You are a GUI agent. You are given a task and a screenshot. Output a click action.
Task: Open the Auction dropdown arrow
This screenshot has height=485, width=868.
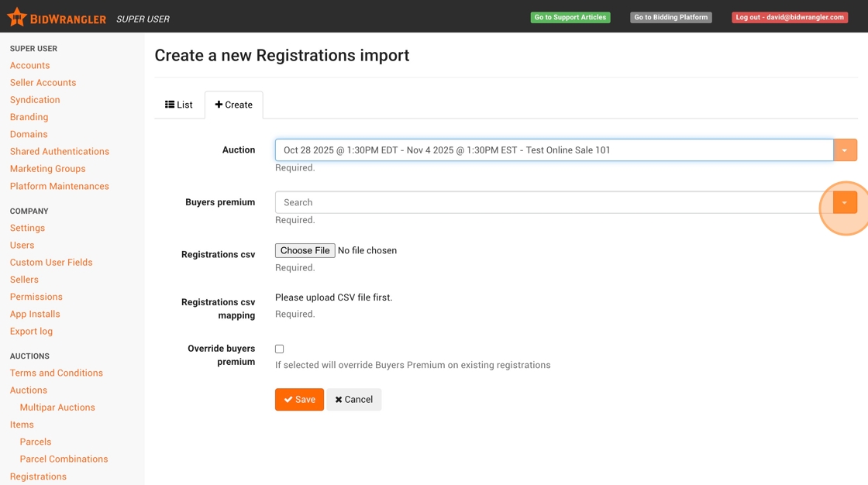(845, 150)
